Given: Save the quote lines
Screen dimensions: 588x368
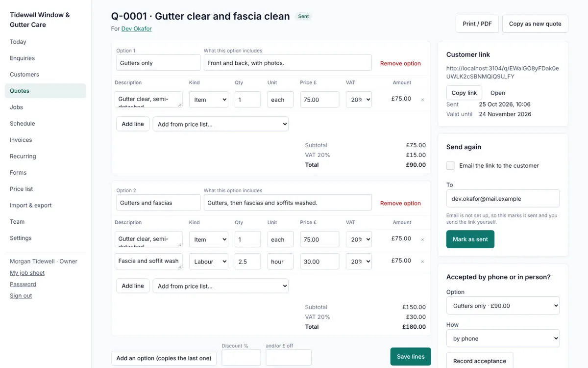Looking at the screenshot, I should (411, 357).
